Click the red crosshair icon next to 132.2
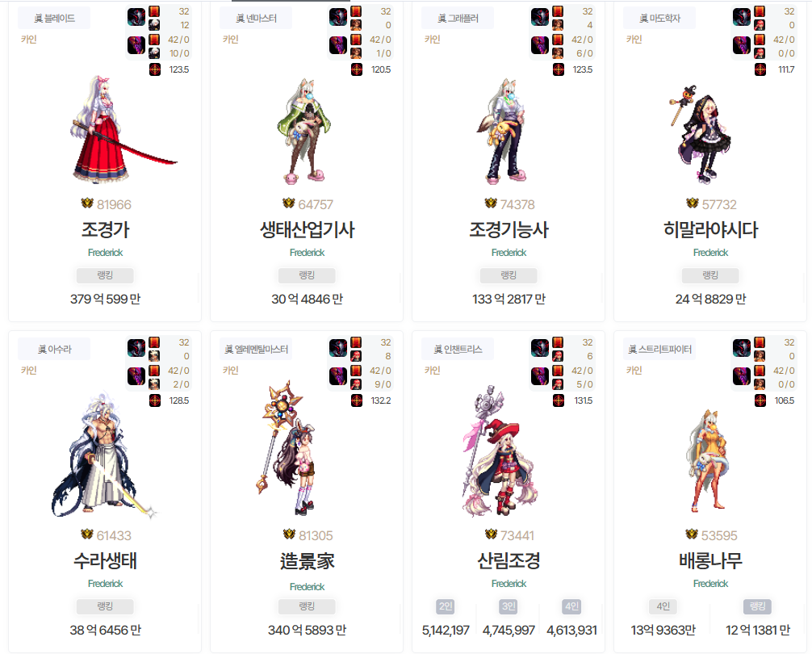This screenshot has width=812, height=654. click(x=357, y=400)
